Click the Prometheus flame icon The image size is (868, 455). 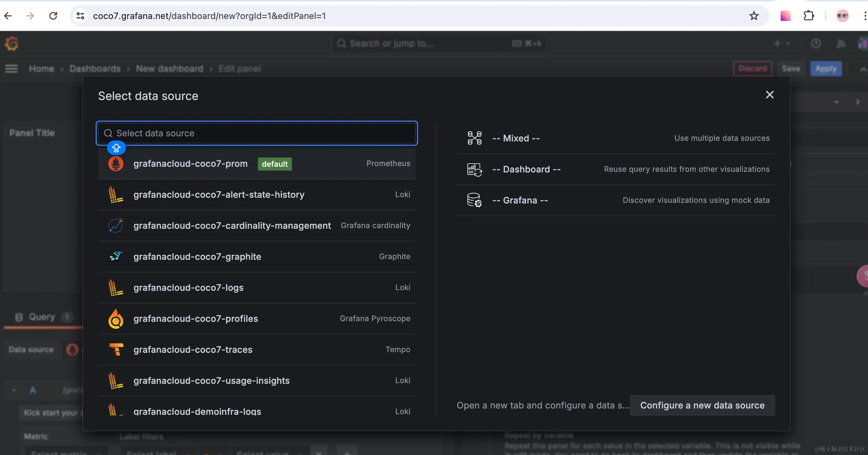(116, 164)
